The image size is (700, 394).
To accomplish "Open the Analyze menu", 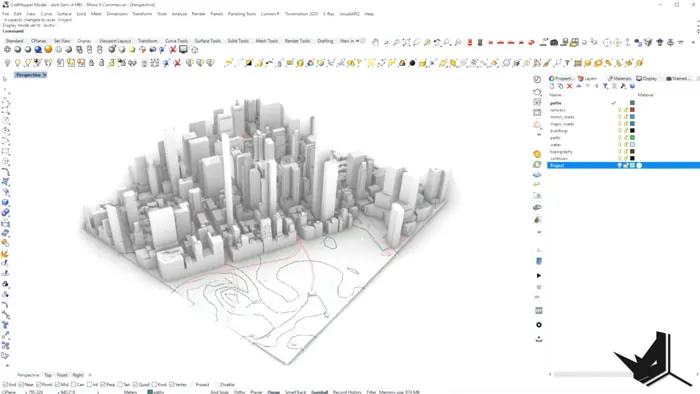I will pyautogui.click(x=179, y=14).
